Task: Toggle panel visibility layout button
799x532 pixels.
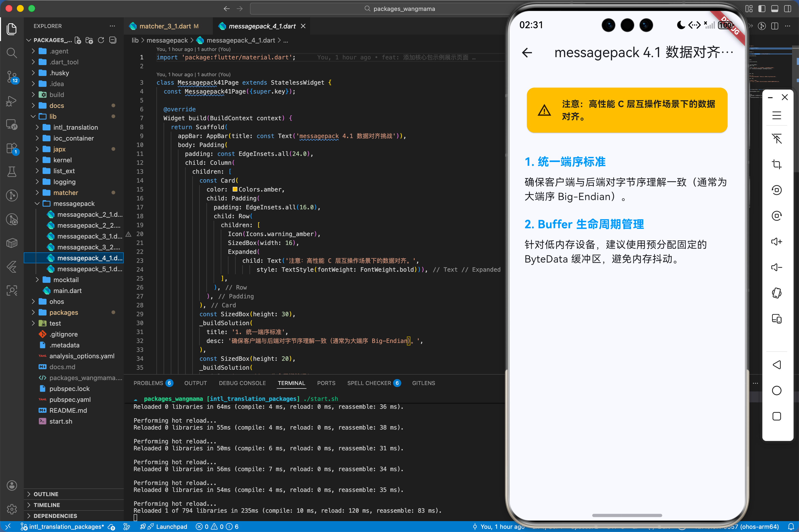Action: (x=774, y=8)
